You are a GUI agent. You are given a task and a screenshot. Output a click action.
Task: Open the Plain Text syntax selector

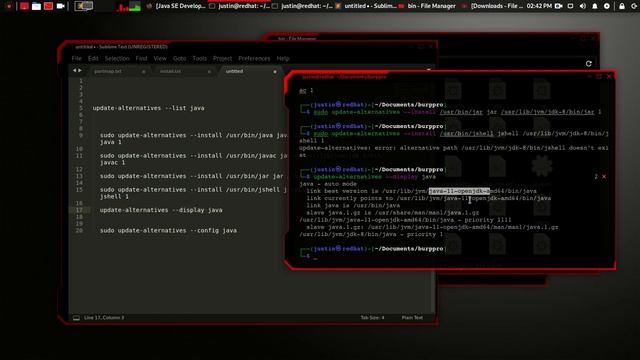click(412, 318)
